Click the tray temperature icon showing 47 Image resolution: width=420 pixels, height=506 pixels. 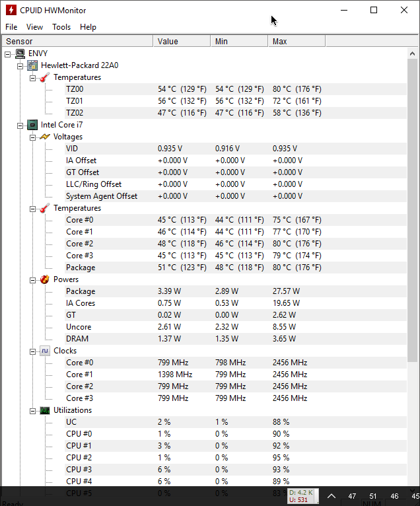[x=352, y=496]
